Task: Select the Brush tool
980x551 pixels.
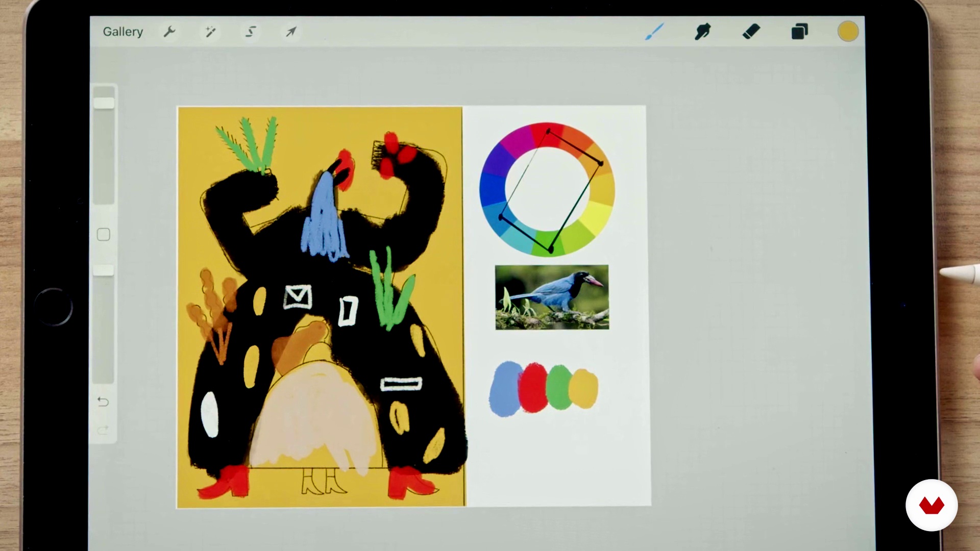Action: (655, 32)
